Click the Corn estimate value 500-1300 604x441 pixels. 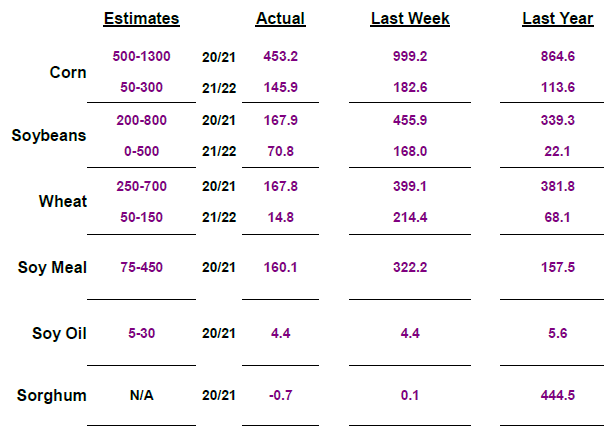(x=142, y=58)
